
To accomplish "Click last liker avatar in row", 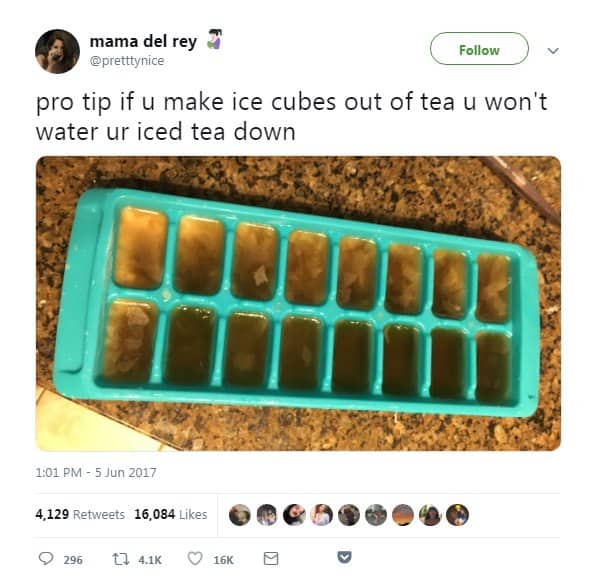I will (458, 515).
